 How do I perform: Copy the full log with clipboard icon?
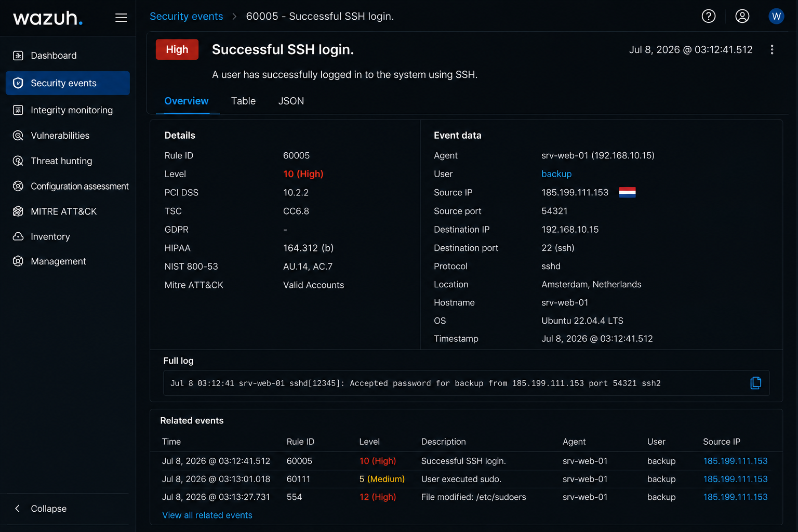click(756, 383)
